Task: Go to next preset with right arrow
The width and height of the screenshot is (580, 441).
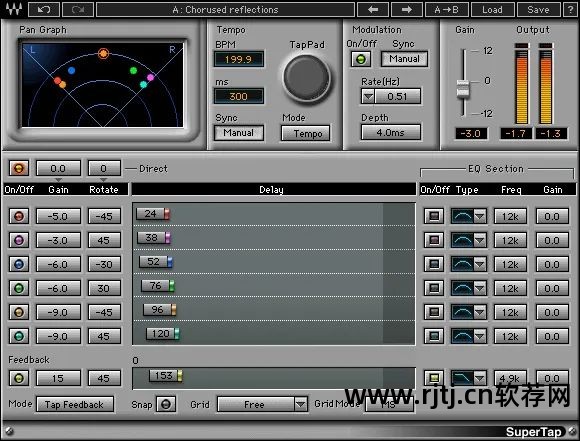Action: 407,9
